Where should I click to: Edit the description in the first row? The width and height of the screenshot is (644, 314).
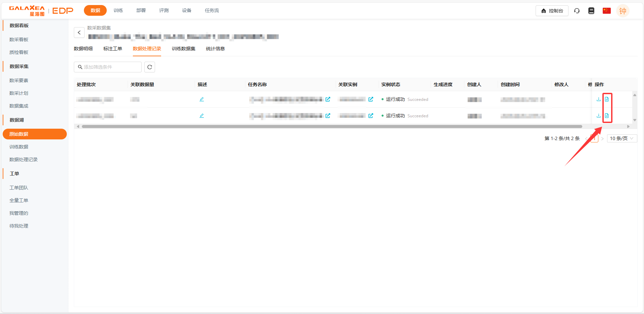coord(202,99)
